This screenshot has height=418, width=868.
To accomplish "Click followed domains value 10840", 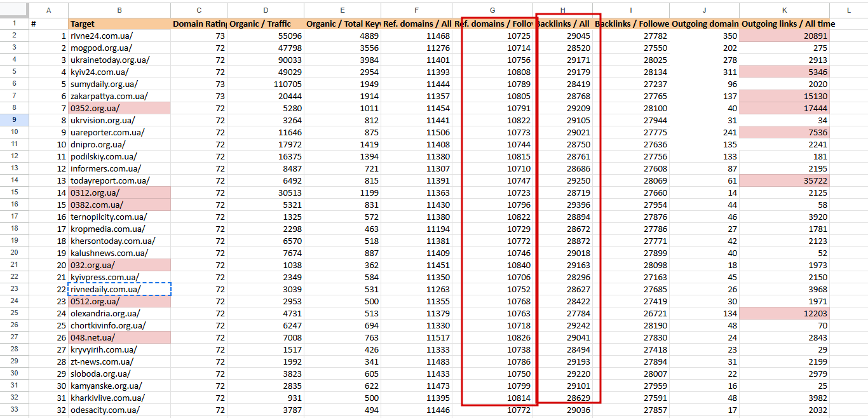I will tap(492, 265).
